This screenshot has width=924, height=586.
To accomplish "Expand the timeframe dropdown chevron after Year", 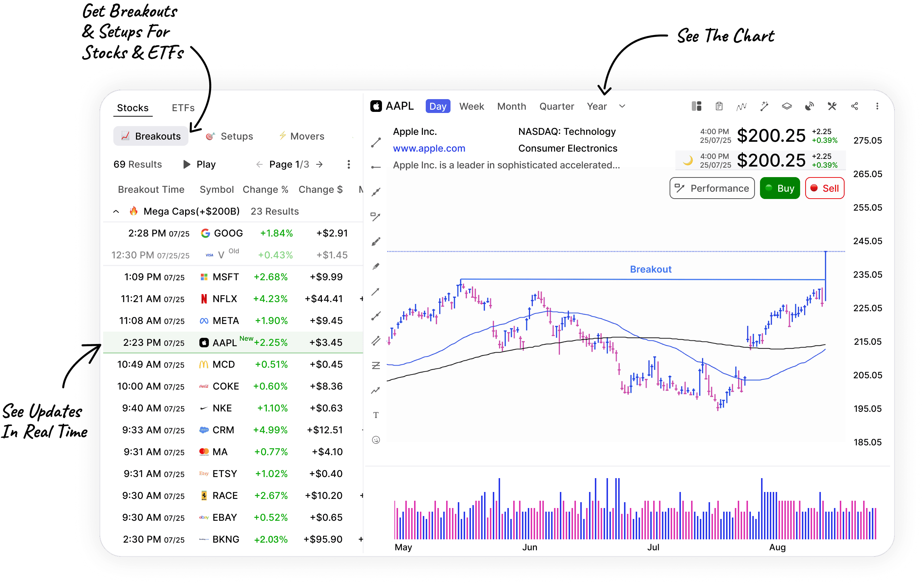I will (622, 106).
